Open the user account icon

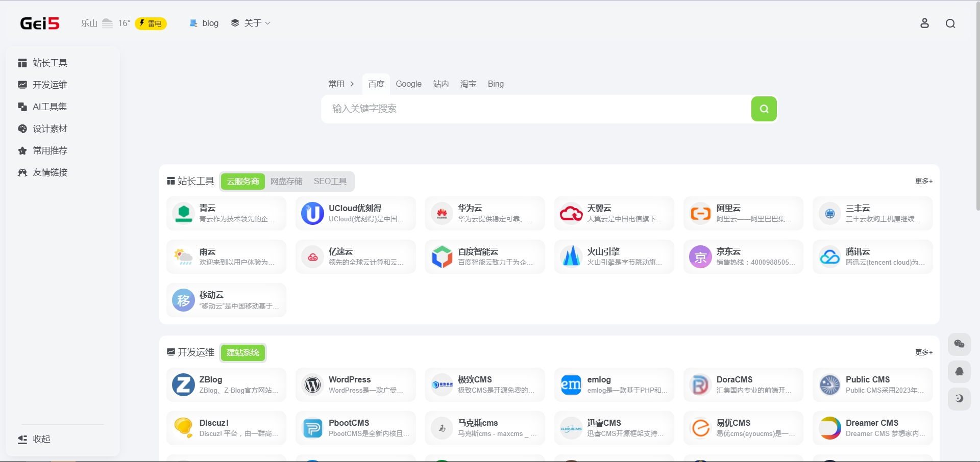pyautogui.click(x=924, y=23)
